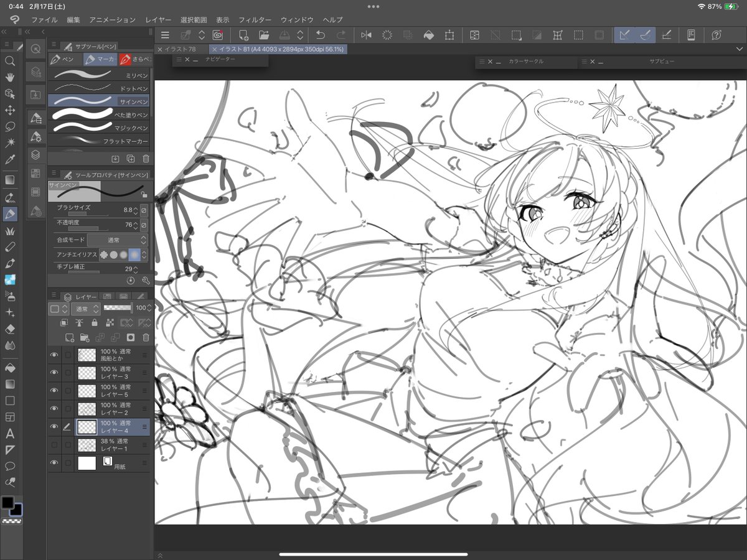Select the ドットペン brush
This screenshot has height=560, width=747.
tap(98, 88)
